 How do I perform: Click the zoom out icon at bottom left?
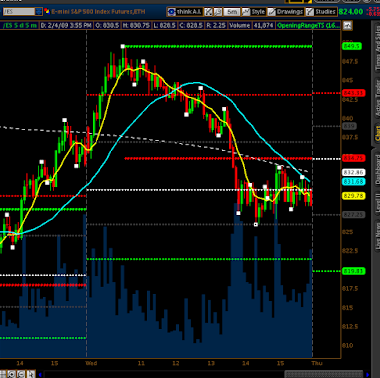tap(21, 374)
